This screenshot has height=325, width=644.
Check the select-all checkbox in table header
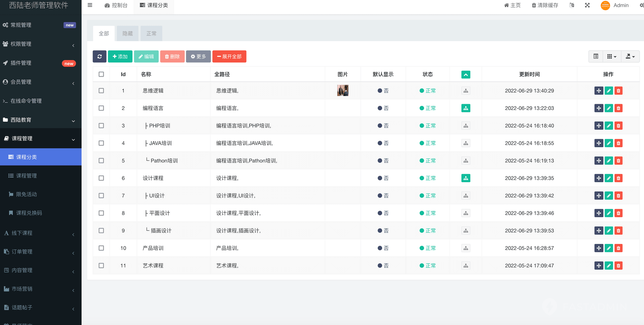pos(101,74)
